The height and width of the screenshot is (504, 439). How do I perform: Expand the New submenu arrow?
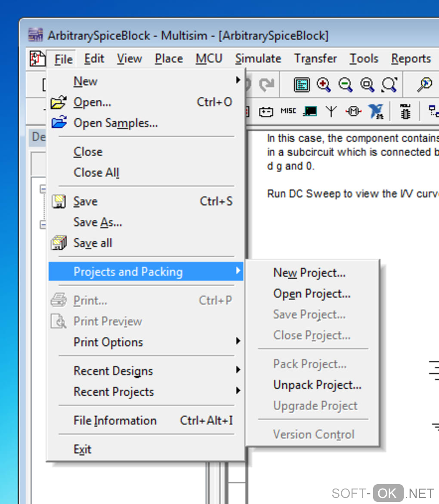238,80
